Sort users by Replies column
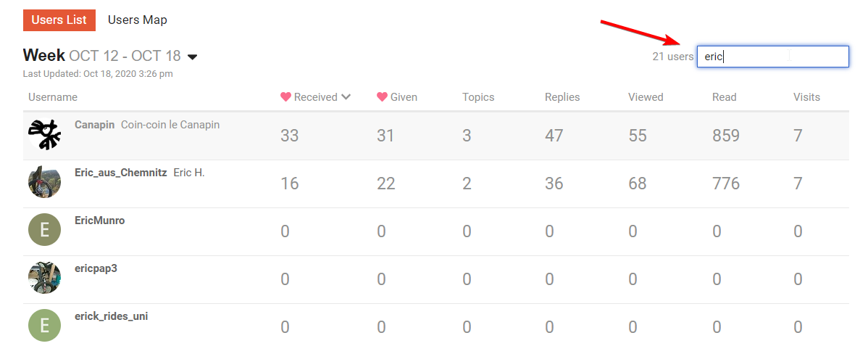This screenshot has height=346, width=868. click(562, 97)
